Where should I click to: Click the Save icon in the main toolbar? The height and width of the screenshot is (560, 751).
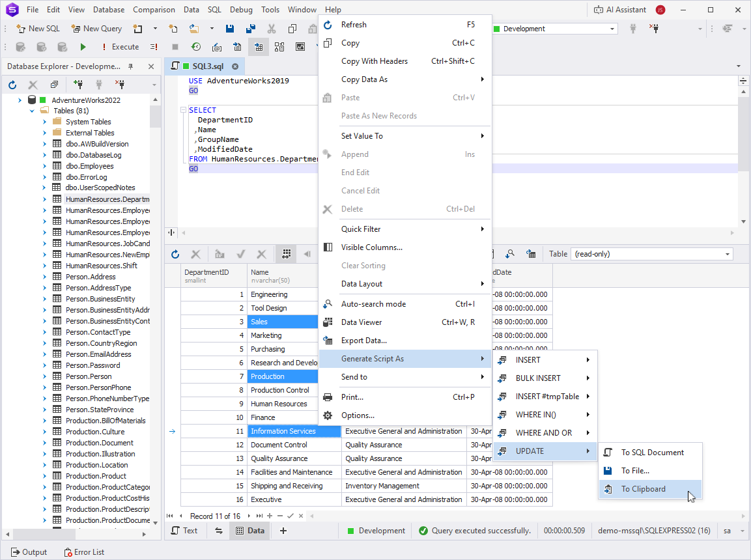pyautogui.click(x=230, y=29)
